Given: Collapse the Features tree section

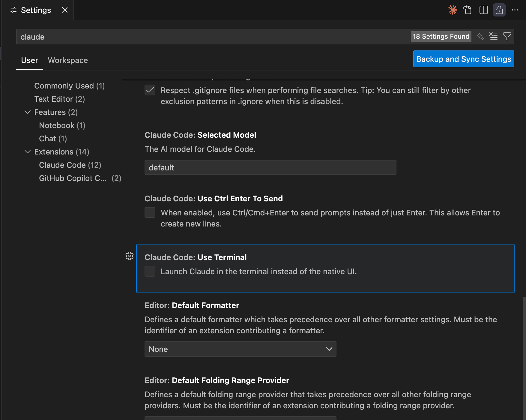Looking at the screenshot, I should (28, 112).
